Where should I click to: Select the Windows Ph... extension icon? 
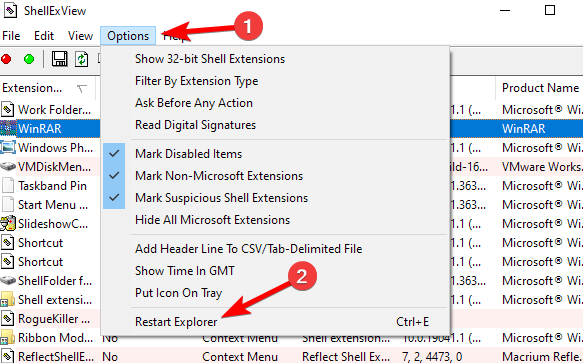[8, 148]
